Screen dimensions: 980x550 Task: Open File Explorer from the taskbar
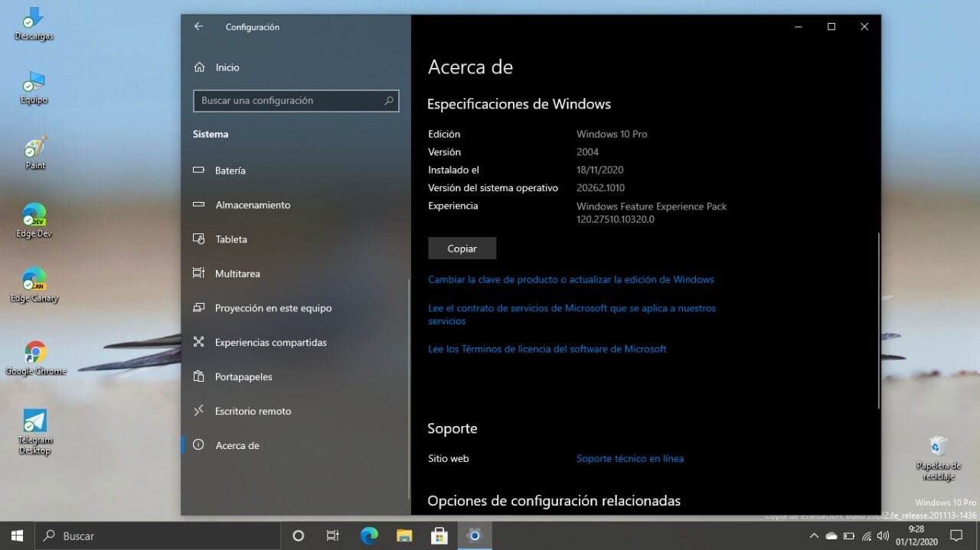tap(404, 535)
